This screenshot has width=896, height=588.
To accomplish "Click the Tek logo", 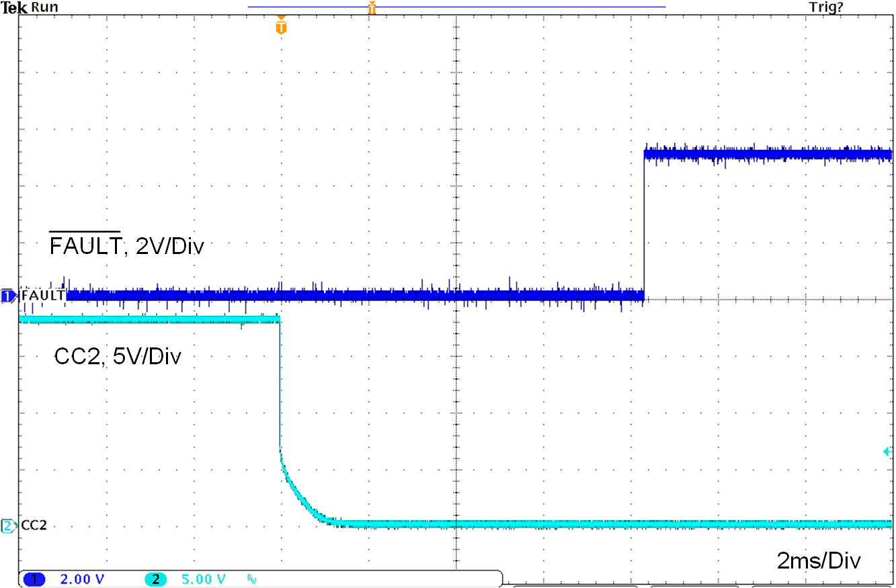I will pyautogui.click(x=13, y=7).
